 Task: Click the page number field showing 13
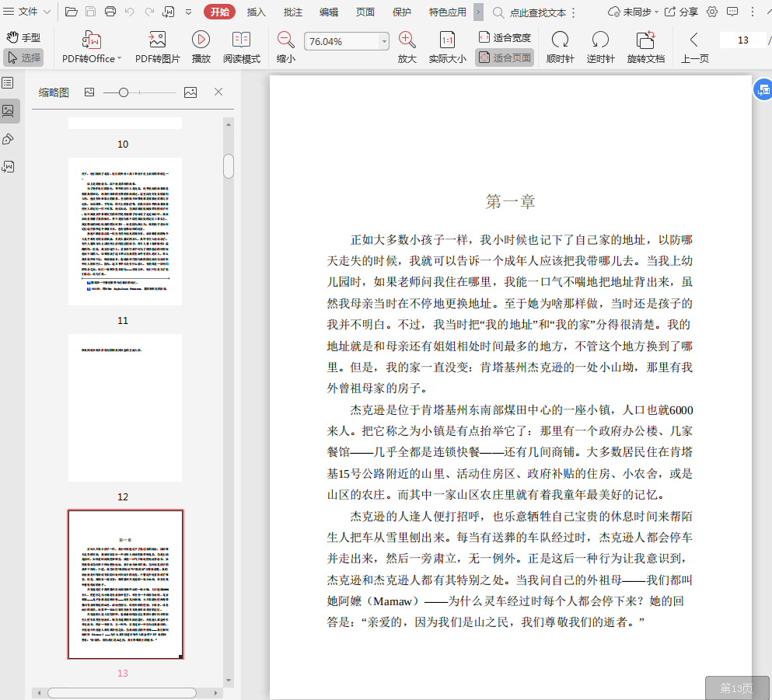point(742,40)
